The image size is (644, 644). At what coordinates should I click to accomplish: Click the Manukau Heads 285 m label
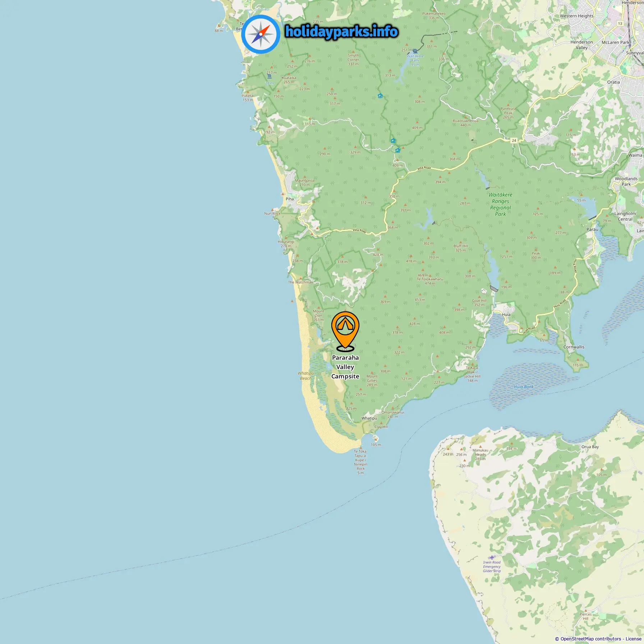point(480,454)
